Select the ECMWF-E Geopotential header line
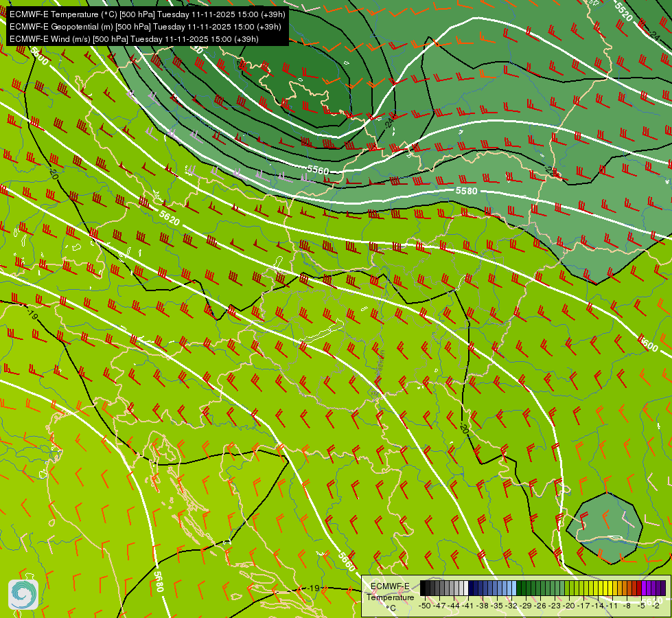672x618 pixels. (146, 27)
